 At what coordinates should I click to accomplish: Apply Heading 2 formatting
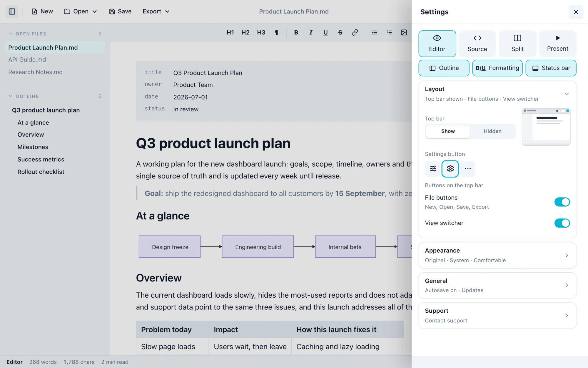tap(245, 32)
